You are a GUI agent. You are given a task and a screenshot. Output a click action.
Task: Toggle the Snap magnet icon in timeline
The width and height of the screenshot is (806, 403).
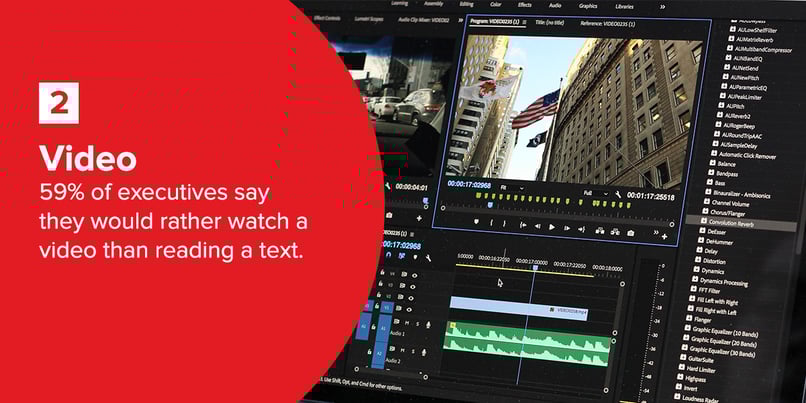point(389,255)
